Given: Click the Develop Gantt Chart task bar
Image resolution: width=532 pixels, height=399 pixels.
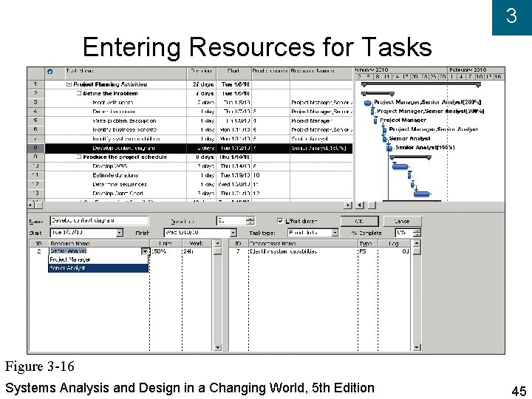Looking at the screenshot, I should [422, 194].
